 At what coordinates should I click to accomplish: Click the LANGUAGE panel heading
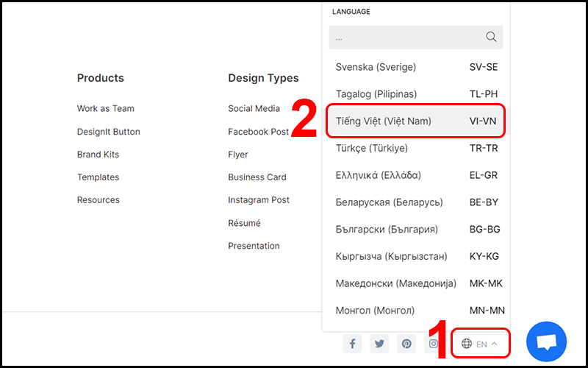[351, 12]
